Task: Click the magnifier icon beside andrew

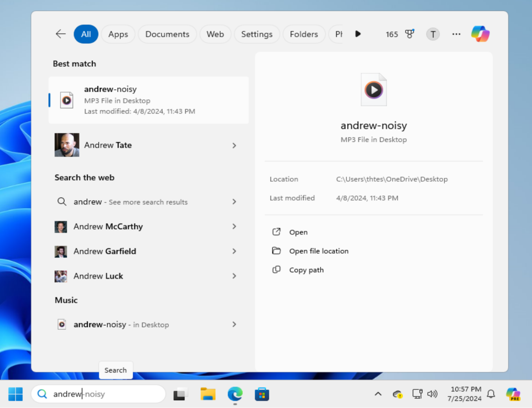Action: click(62, 202)
